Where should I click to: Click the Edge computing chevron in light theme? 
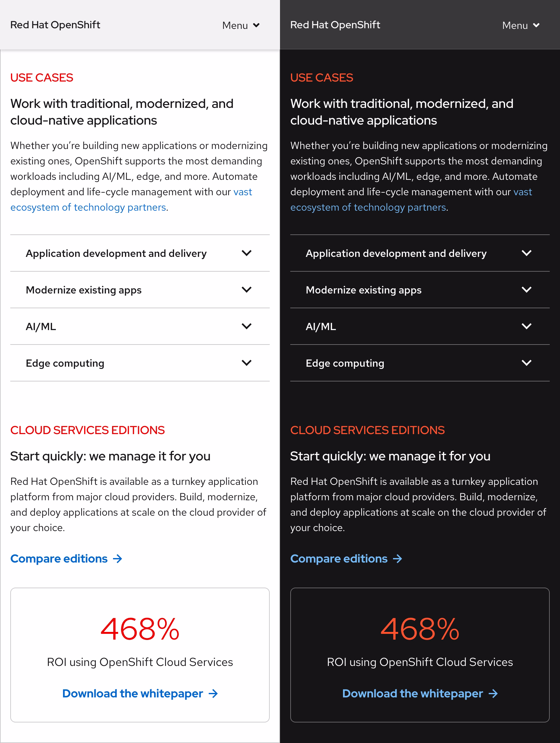[246, 363]
